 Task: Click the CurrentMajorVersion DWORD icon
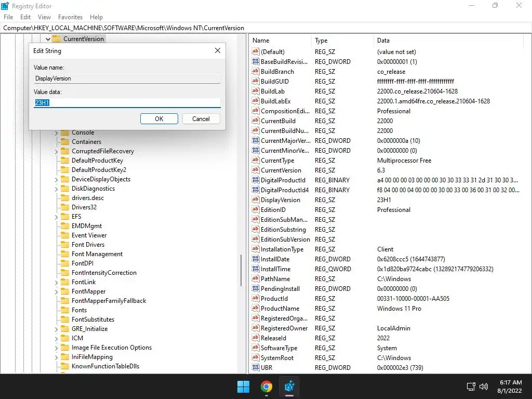256,140
